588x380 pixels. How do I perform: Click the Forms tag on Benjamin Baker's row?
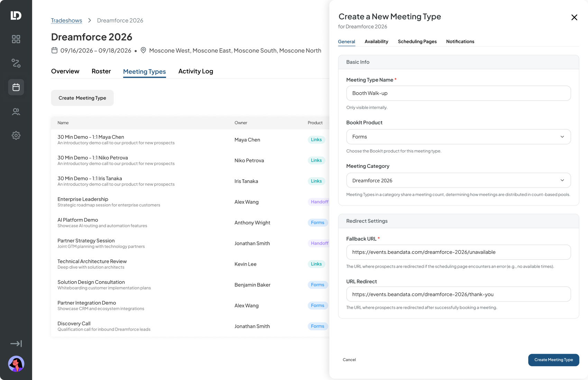tap(318, 285)
